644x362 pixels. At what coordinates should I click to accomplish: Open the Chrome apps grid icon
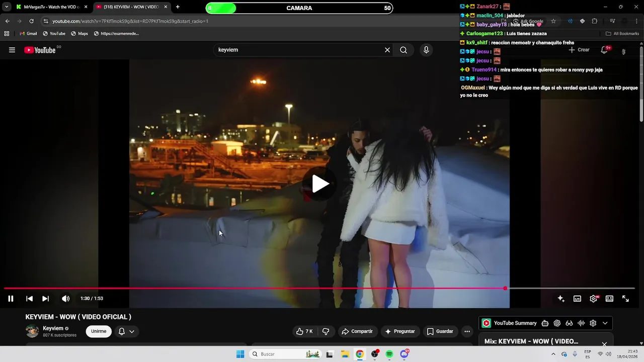(x=7, y=34)
